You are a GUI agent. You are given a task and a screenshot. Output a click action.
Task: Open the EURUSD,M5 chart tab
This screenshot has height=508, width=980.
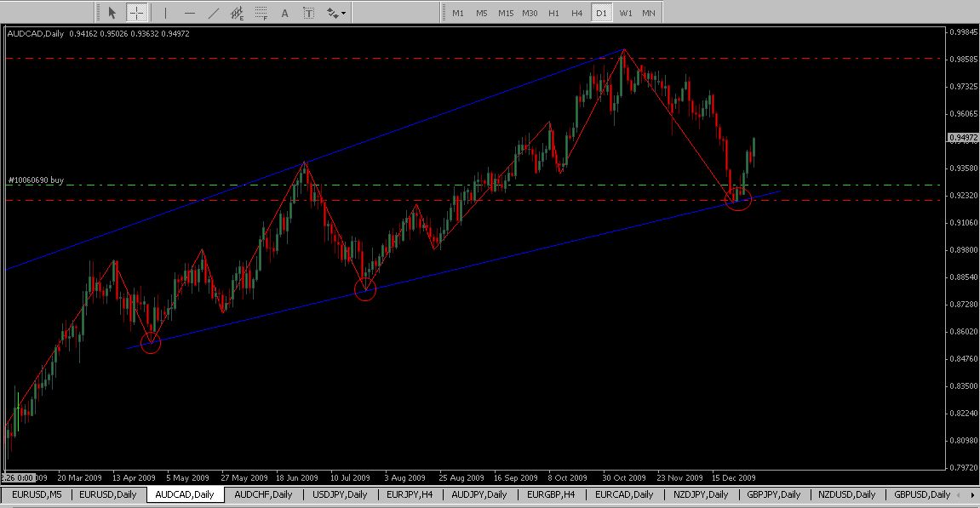(x=37, y=494)
